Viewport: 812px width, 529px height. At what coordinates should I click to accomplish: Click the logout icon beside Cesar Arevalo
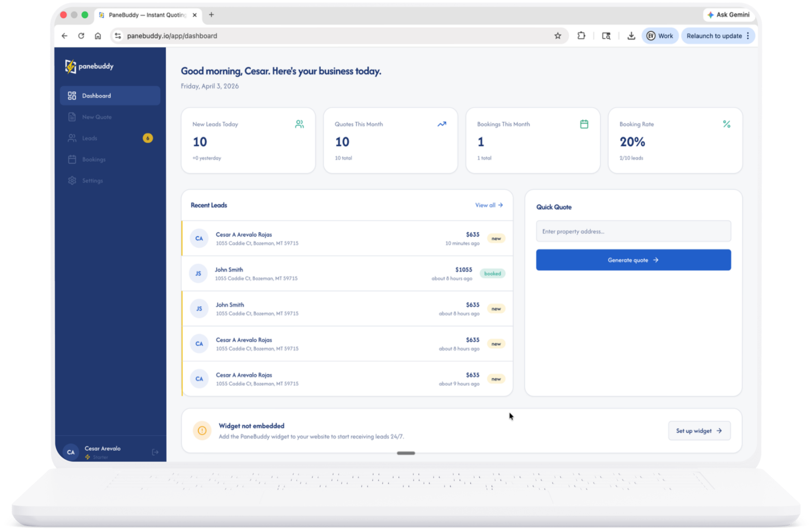(x=155, y=452)
